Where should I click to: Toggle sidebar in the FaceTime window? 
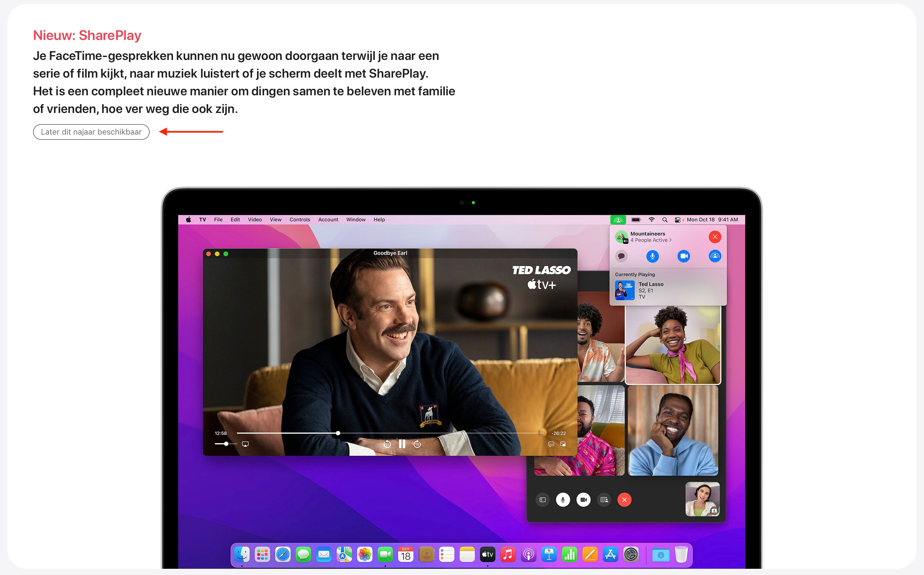[x=543, y=500]
